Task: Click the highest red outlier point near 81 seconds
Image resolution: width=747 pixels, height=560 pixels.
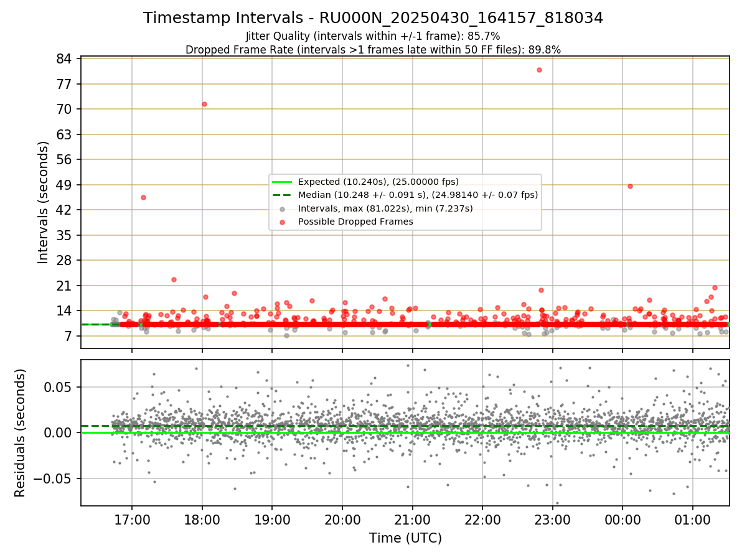Action: pyautogui.click(x=539, y=70)
